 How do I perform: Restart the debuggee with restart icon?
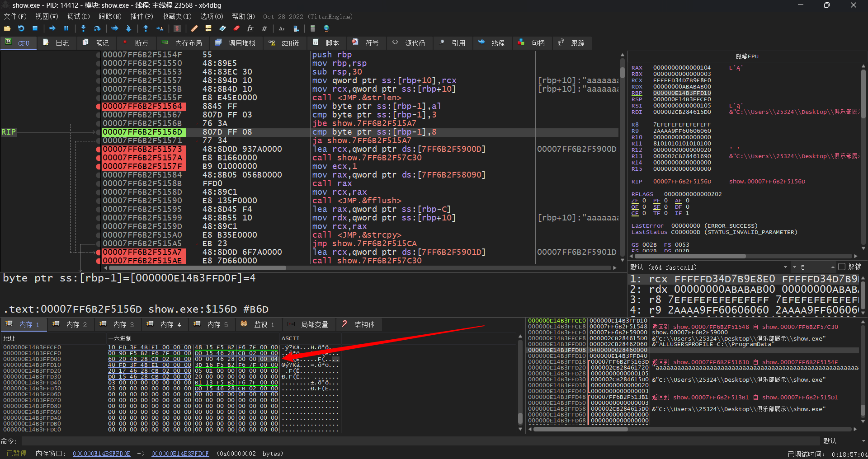click(21, 28)
